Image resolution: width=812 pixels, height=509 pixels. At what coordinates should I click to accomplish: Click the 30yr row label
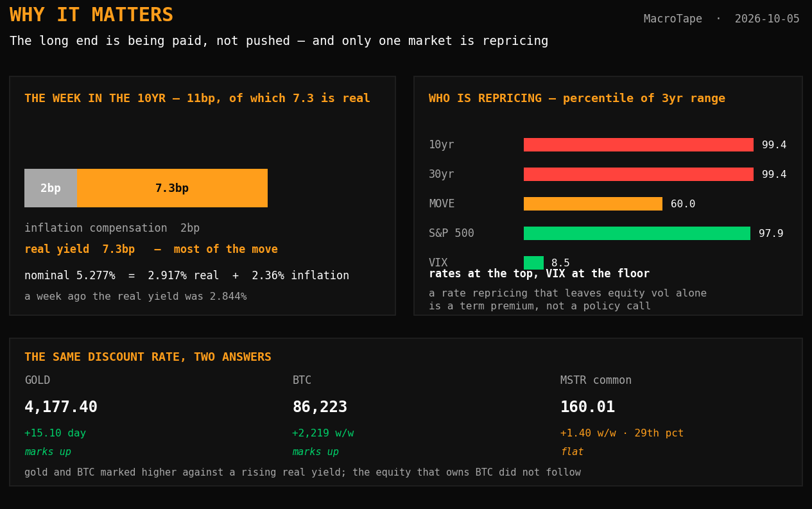(x=442, y=175)
